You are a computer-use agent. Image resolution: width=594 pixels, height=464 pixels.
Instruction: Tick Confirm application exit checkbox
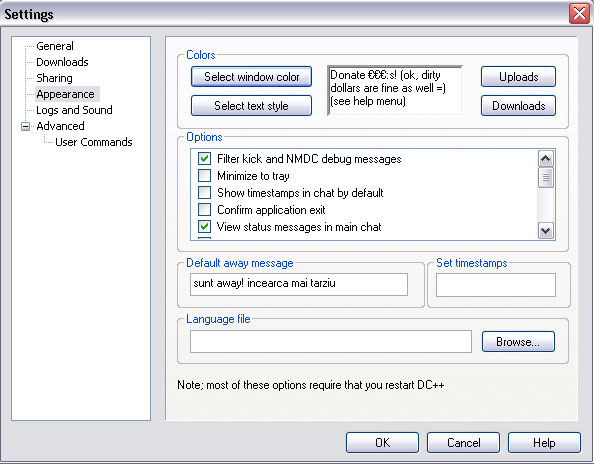coord(205,209)
